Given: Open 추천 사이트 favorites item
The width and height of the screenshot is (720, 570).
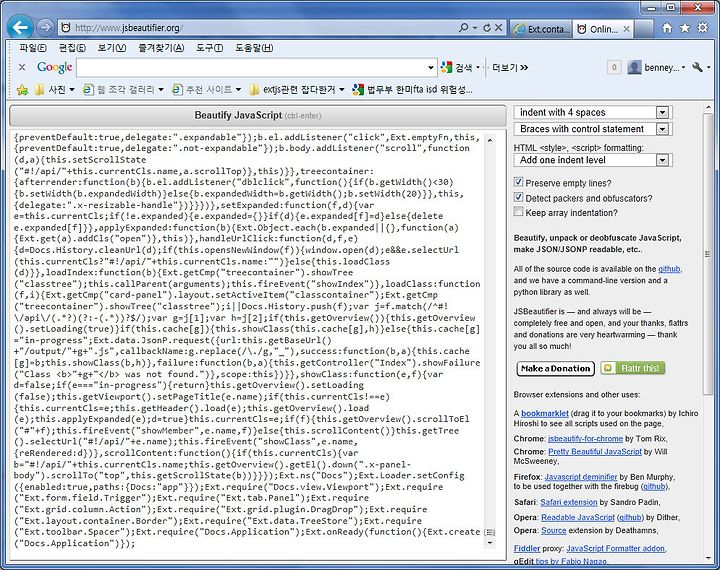Looking at the screenshot, I should click(206, 90).
